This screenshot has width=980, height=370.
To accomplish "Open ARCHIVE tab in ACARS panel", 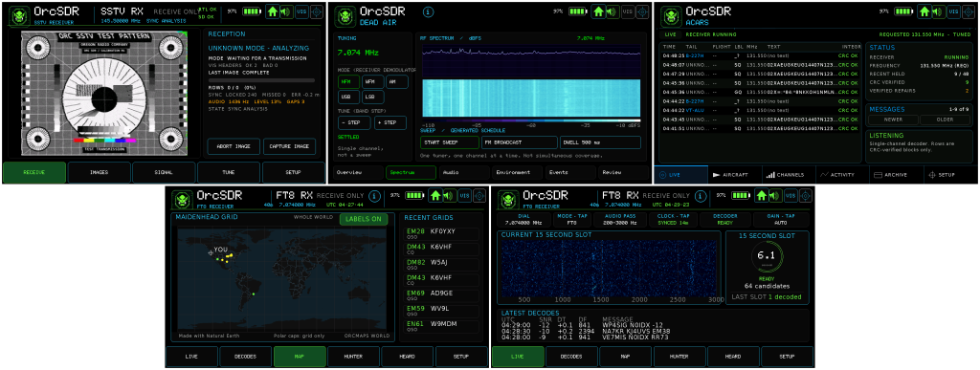I will point(896,175).
